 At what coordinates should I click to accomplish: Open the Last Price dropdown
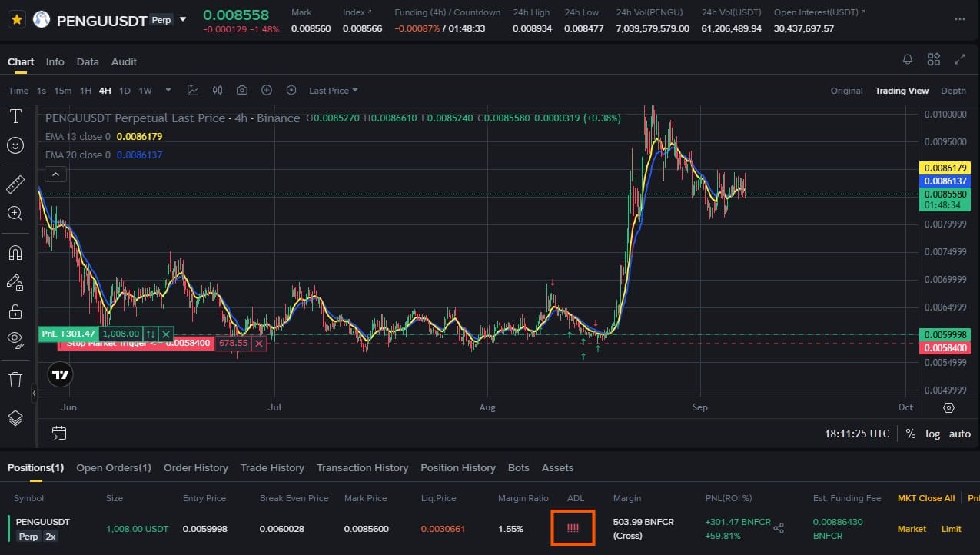click(334, 91)
